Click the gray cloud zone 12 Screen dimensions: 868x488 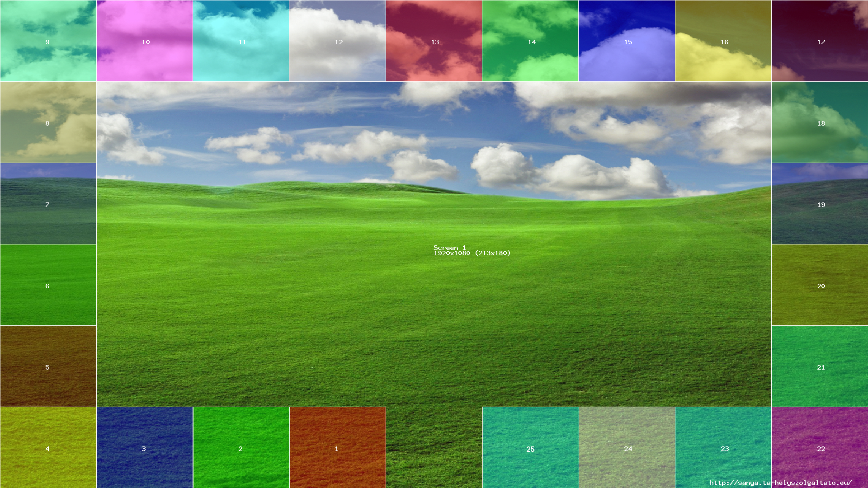[x=338, y=41]
